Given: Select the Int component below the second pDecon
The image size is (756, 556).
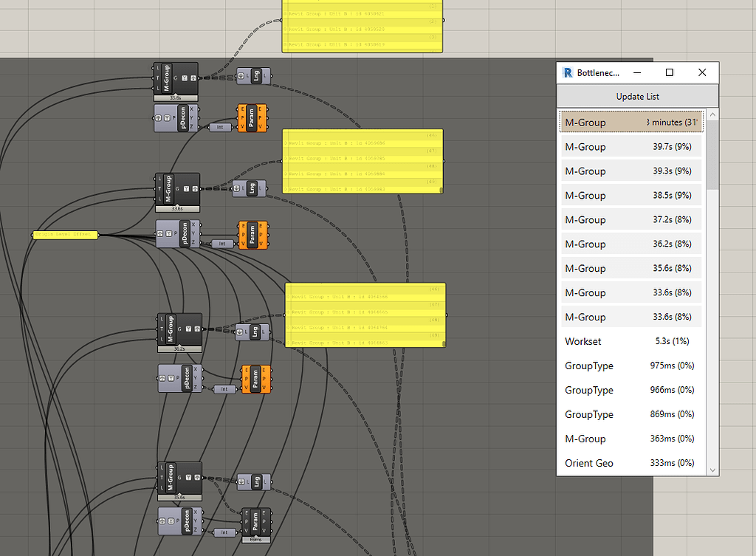Looking at the screenshot, I should point(221,244).
